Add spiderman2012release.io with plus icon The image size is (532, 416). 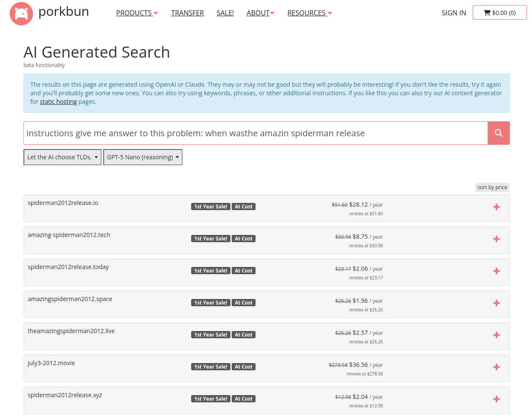click(x=497, y=207)
